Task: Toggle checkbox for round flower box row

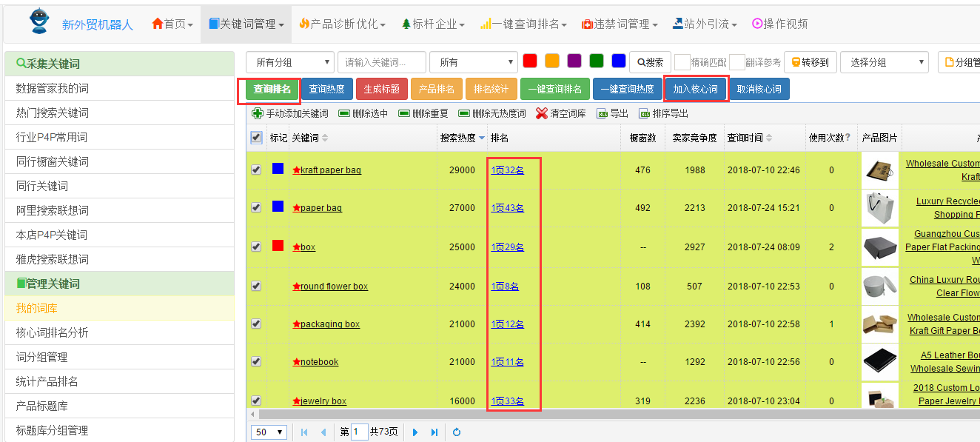Action: tap(256, 286)
